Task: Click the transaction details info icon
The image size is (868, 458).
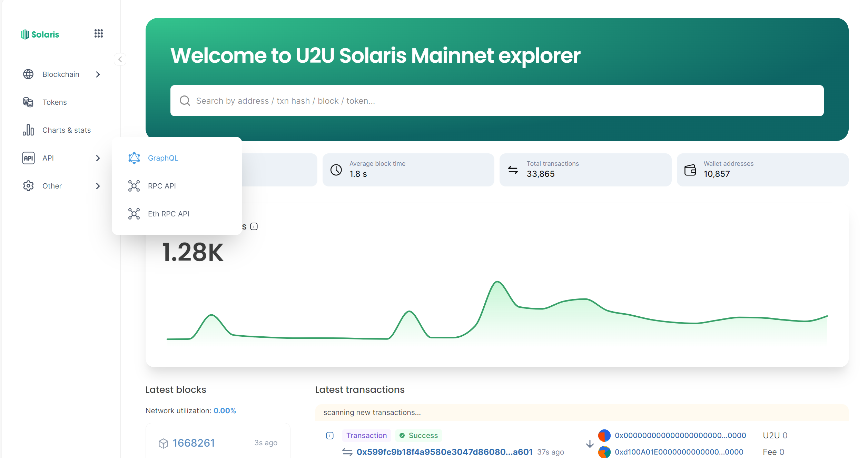Action: [x=330, y=436]
